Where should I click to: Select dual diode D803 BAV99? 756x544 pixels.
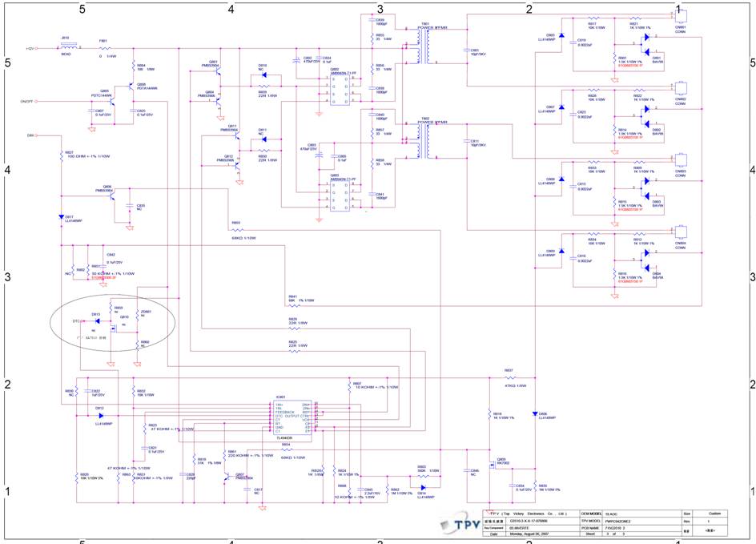pos(646,188)
